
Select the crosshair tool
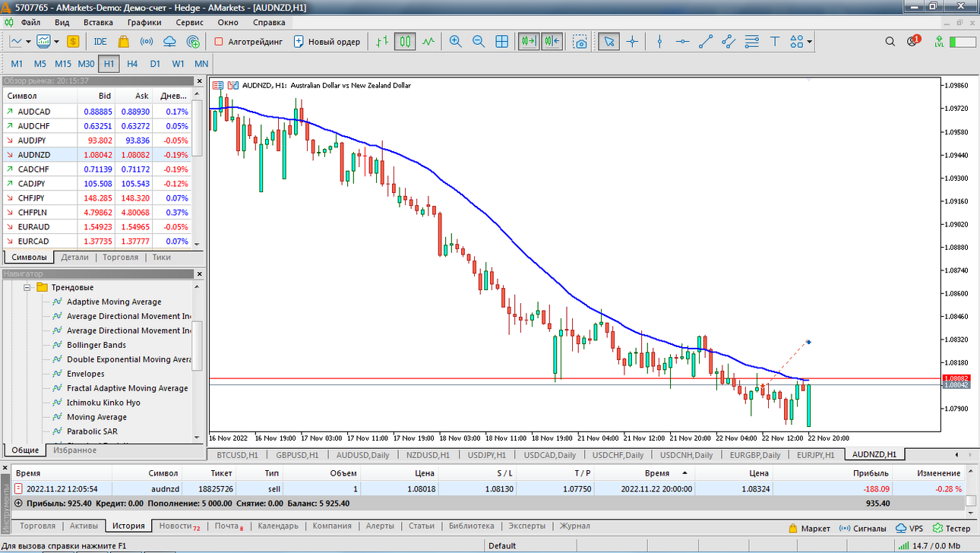(632, 41)
